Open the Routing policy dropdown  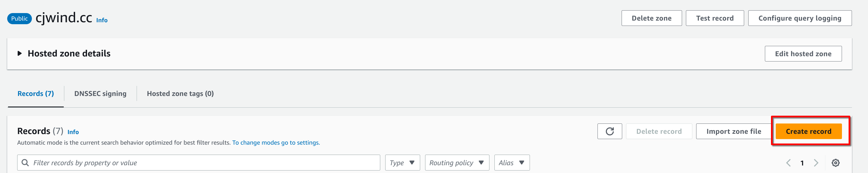pyautogui.click(x=457, y=162)
